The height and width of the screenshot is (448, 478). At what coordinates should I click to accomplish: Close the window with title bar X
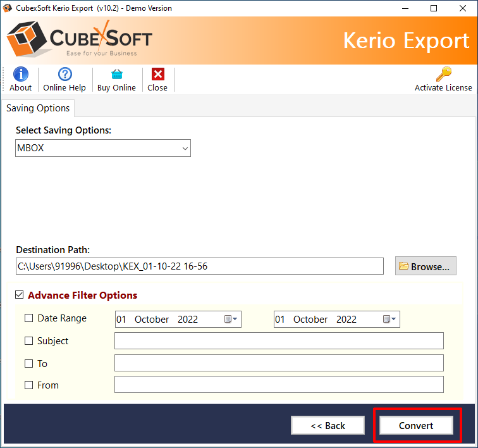pyautogui.click(x=462, y=8)
